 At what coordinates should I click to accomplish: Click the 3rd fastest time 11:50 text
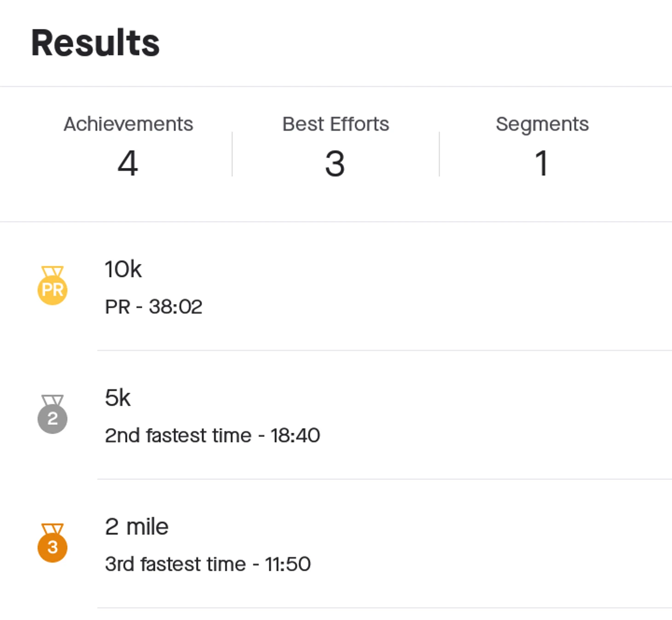pos(208,564)
